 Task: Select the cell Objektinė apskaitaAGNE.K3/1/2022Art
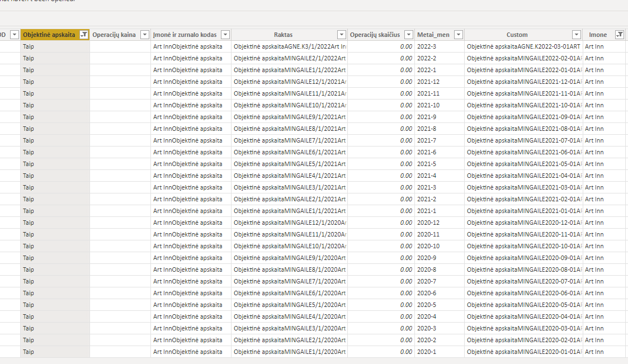pyautogui.click(x=289, y=46)
